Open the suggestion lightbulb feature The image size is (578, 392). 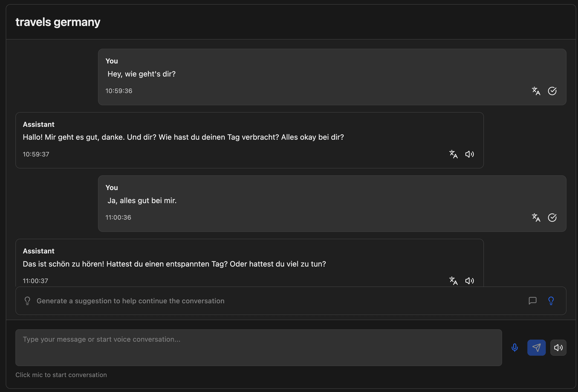pos(551,301)
